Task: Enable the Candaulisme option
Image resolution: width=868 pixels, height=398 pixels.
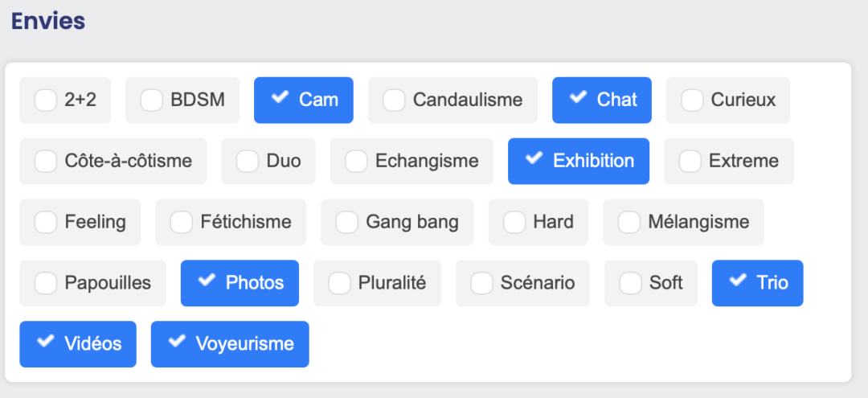Action: [394, 101]
